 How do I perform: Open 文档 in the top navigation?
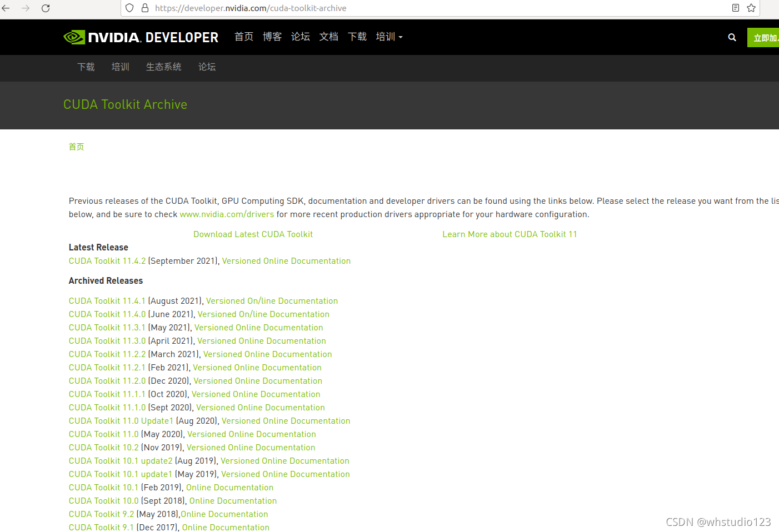pyautogui.click(x=329, y=37)
